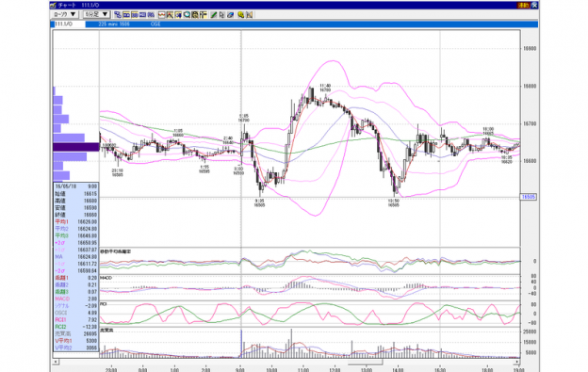Viewport: 588px width, 372px height.
Task: Click the technical indicator icon left of magnifier
Action: point(178,15)
